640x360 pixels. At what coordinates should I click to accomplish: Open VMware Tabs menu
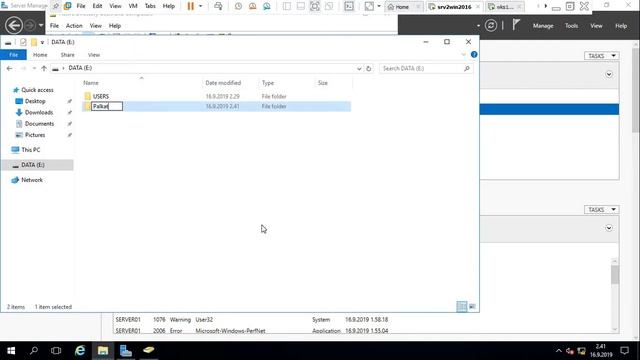point(150,6)
